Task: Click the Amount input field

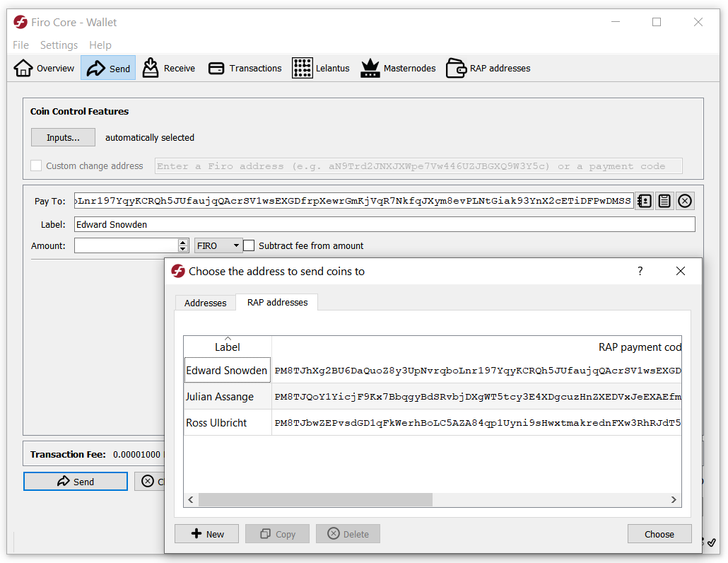Action: [126, 245]
